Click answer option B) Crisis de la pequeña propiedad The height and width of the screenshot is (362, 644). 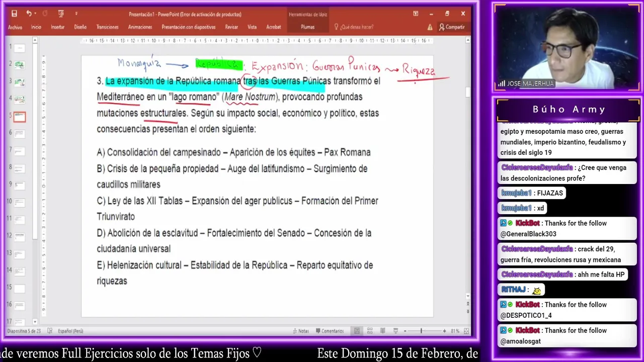(x=232, y=176)
